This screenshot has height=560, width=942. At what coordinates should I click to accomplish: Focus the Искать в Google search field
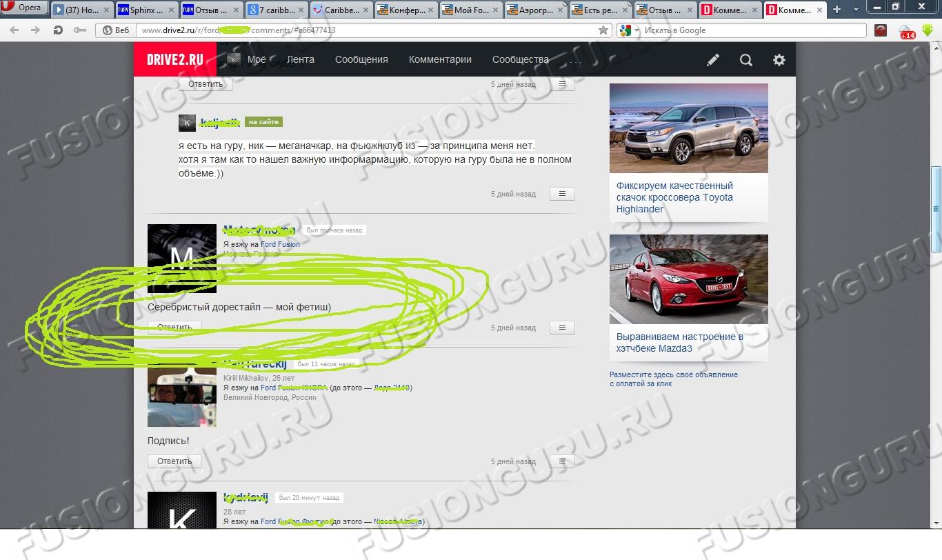pos(753,30)
